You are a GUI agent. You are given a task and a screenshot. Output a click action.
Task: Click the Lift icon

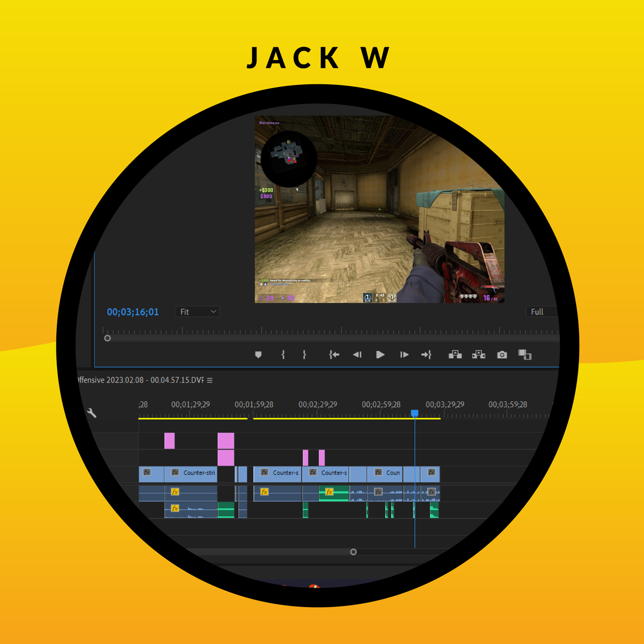tap(455, 354)
